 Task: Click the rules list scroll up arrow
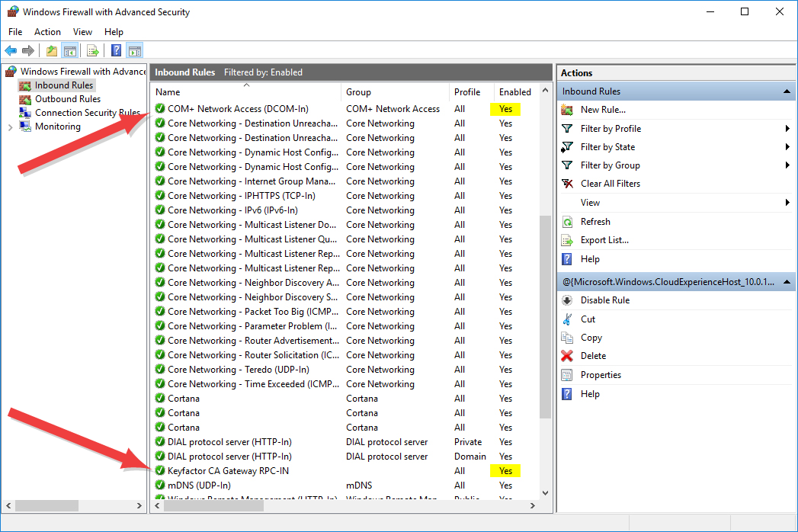click(545, 90)
